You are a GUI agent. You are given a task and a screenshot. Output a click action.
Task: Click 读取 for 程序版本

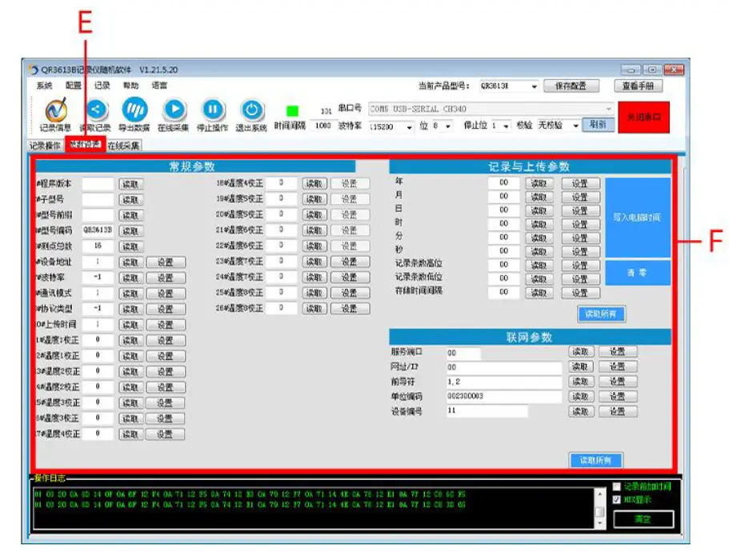point(131,185)
